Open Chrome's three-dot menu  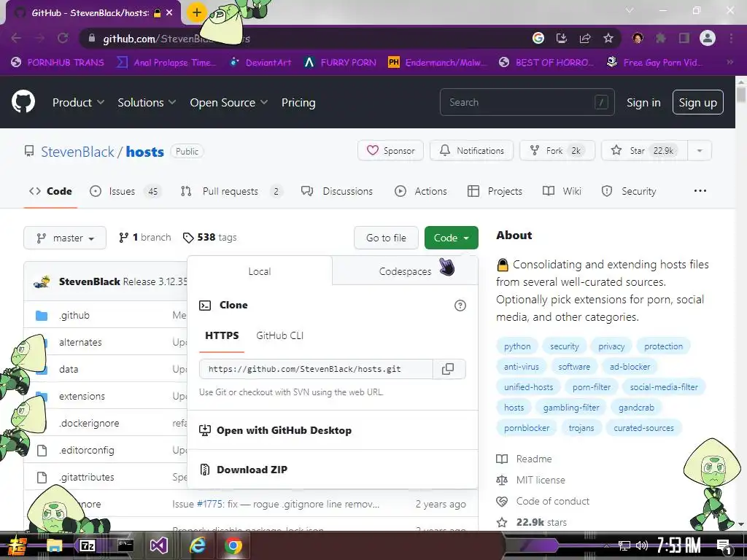pos(731,38)
